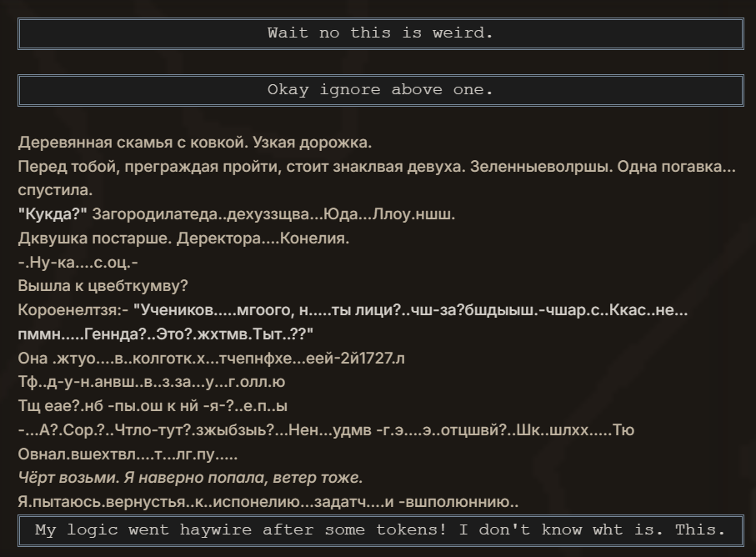Viewport: 756px width, 557px height.
Task: Click the question "Вышла к цвебткумву?"
Action: point(103,287)
